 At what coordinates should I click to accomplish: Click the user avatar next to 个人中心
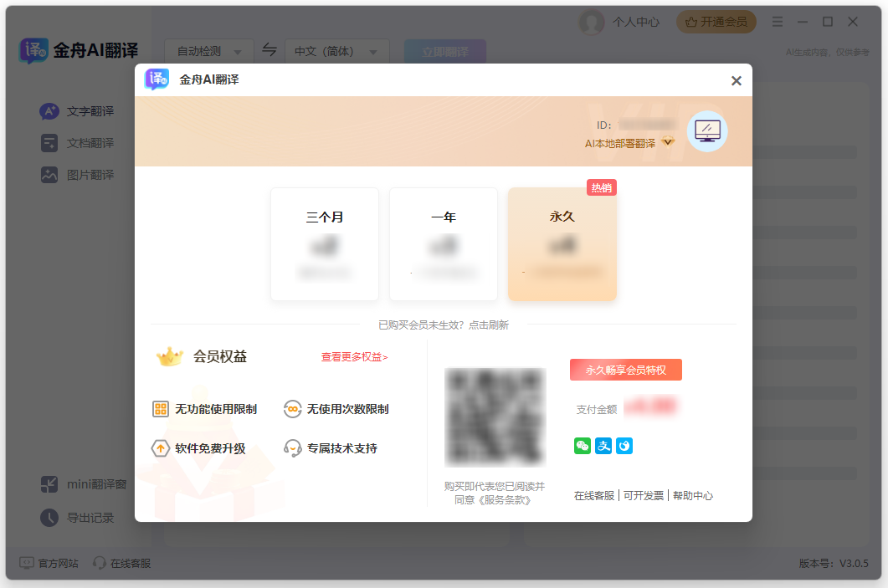pos(592,23)
